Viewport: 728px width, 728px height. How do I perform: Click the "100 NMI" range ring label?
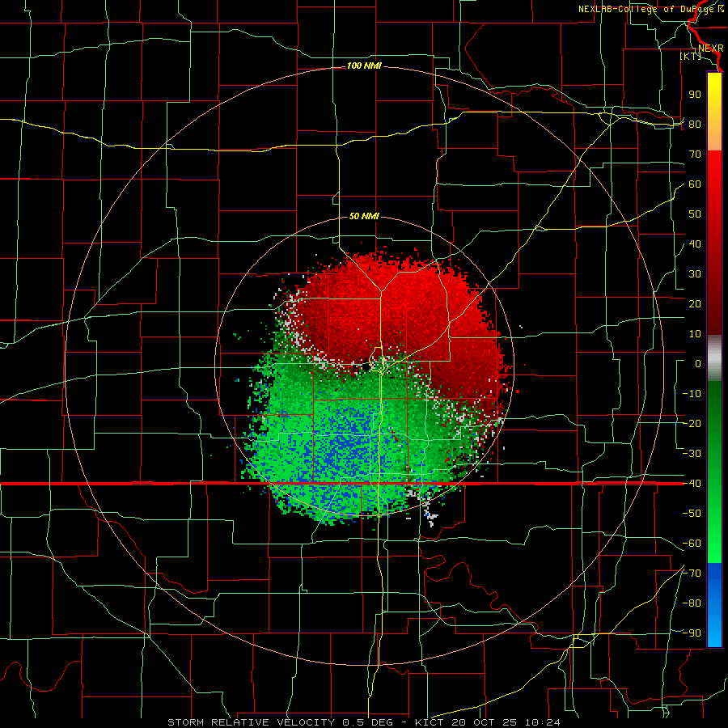pos(364,66)
